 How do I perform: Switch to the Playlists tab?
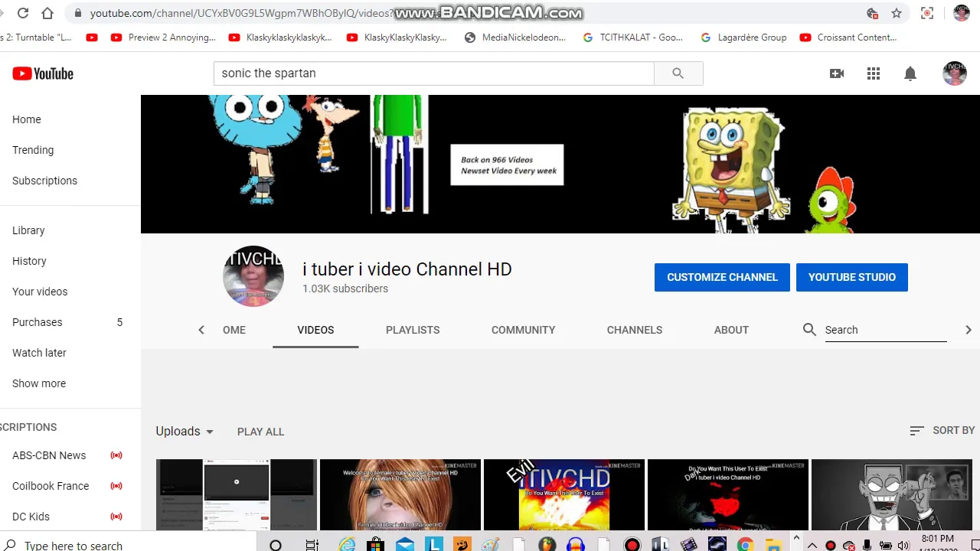click(x=413, y=330)
